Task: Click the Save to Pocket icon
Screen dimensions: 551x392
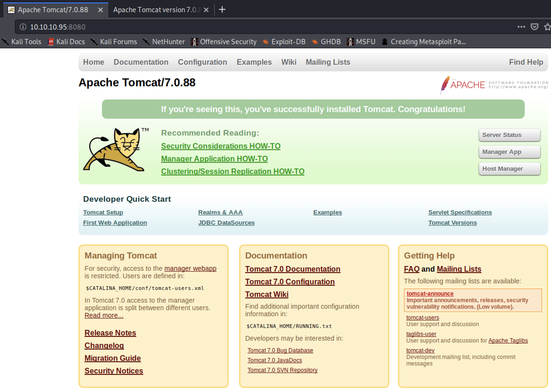Action: coord(534,27)
